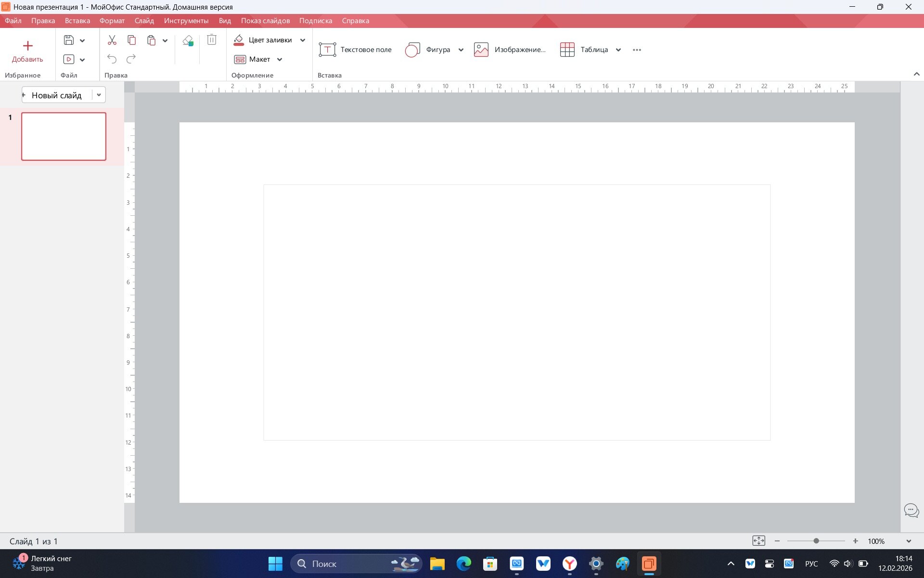This screenshot has width=924, height=578.
Task: Click the zoom slider handle
Action: point(816,541)
